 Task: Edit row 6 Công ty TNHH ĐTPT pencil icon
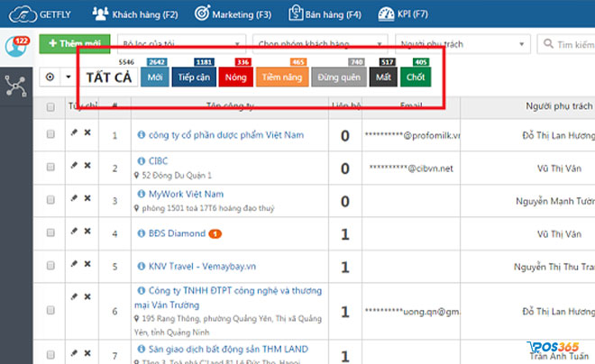[x=74, y=296]
